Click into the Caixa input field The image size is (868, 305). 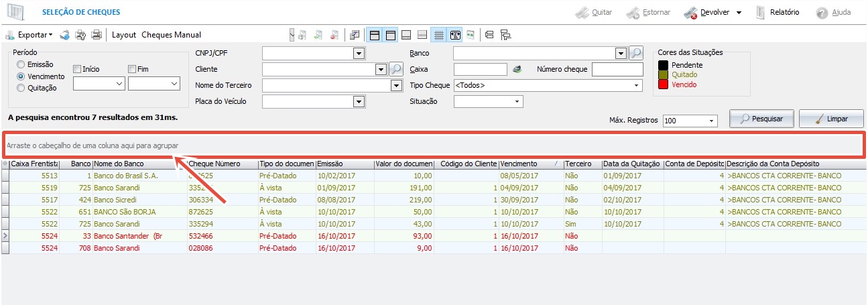tap(481, 69)
